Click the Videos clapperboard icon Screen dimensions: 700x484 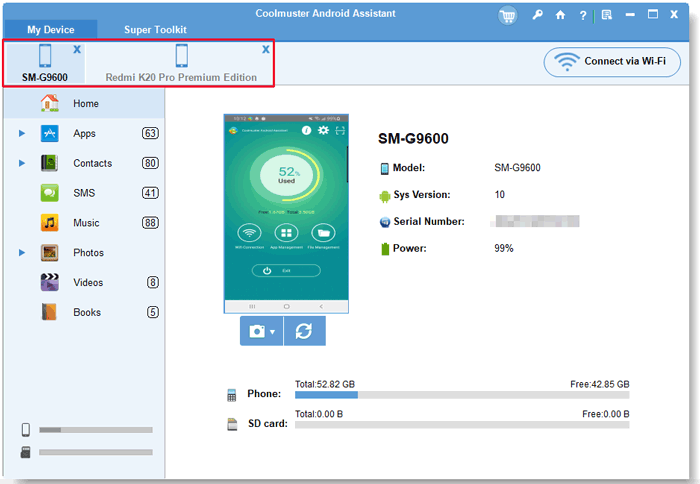50,283
